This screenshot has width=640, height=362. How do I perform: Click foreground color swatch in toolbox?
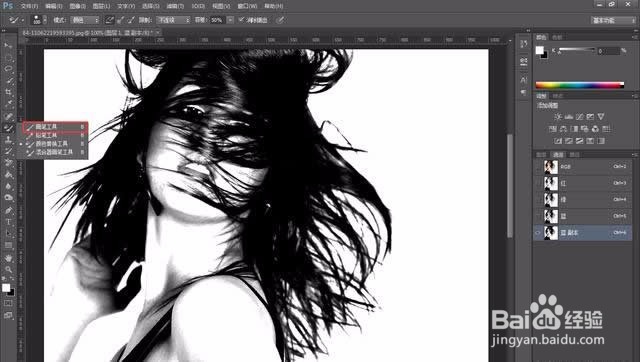click(x=6, y=288)
